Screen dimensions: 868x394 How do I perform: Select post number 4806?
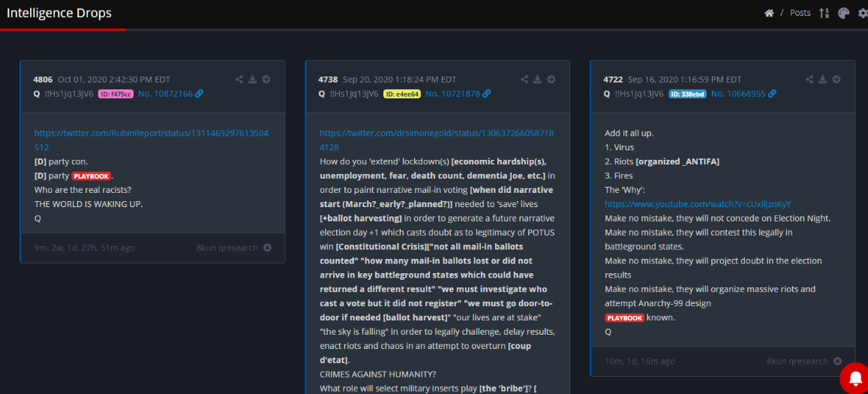pos(44,80)
